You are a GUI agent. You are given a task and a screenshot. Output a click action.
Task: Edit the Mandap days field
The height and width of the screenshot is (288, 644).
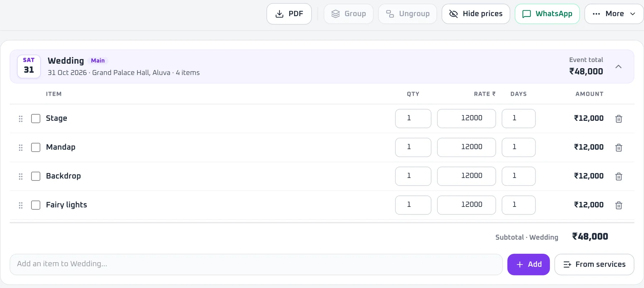pyautogui.click(x=519, y=148)
